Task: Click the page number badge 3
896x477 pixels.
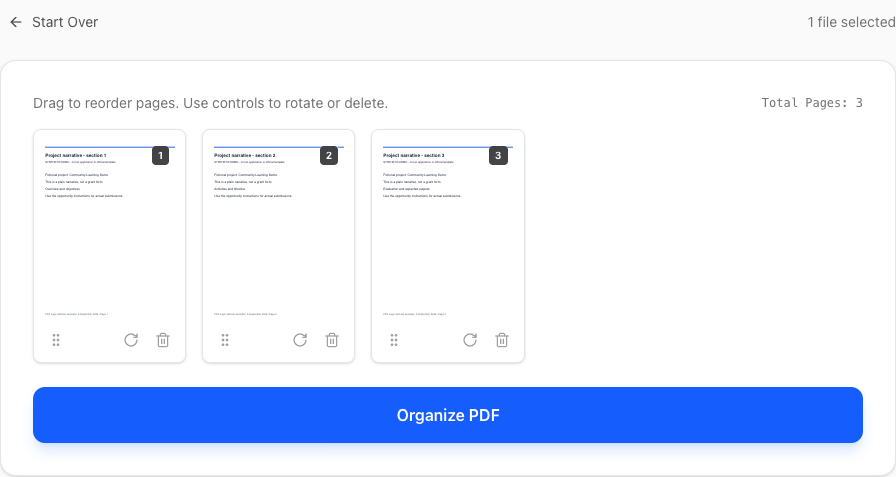Action: [498, 155]
